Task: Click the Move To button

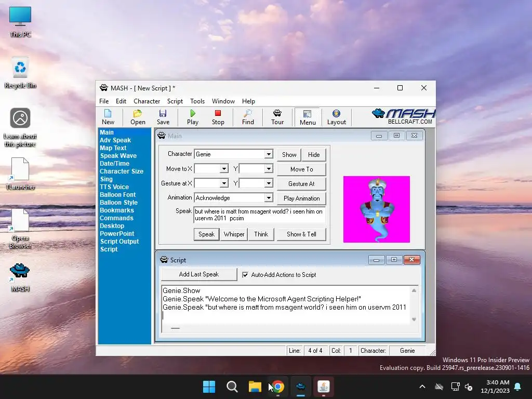Action: (x=301, y=169)
